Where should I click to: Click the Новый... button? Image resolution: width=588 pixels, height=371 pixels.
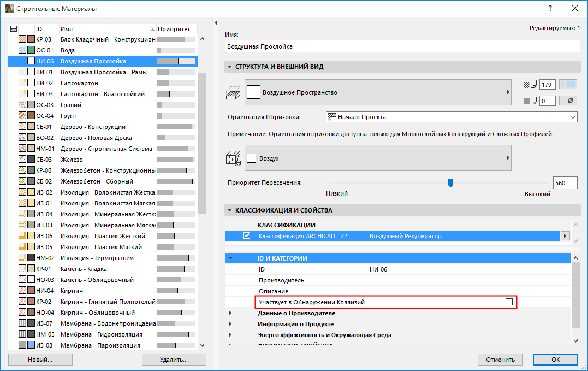coord(40,360)
